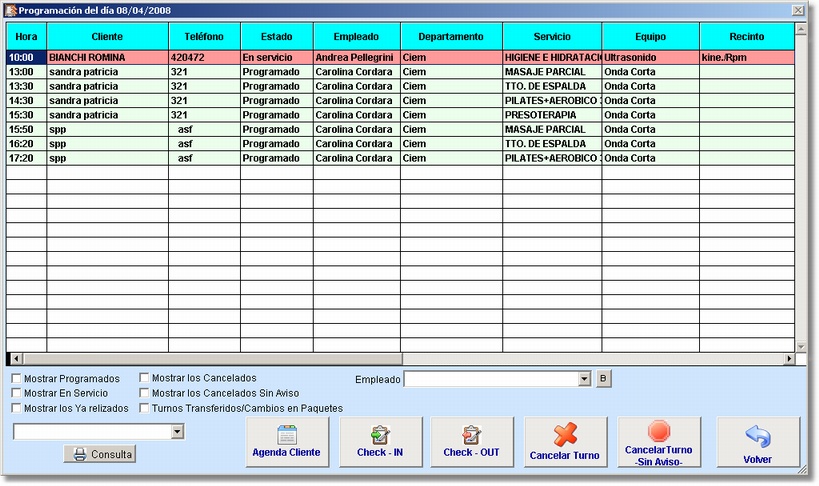
Task: Select the 13:00 appointment row hour
Action: click(26, 72)
